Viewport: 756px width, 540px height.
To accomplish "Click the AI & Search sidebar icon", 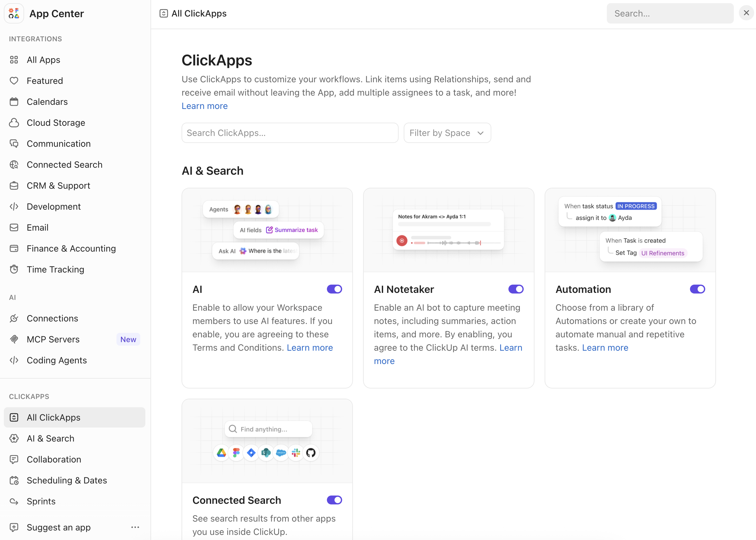I will point(14,438).
